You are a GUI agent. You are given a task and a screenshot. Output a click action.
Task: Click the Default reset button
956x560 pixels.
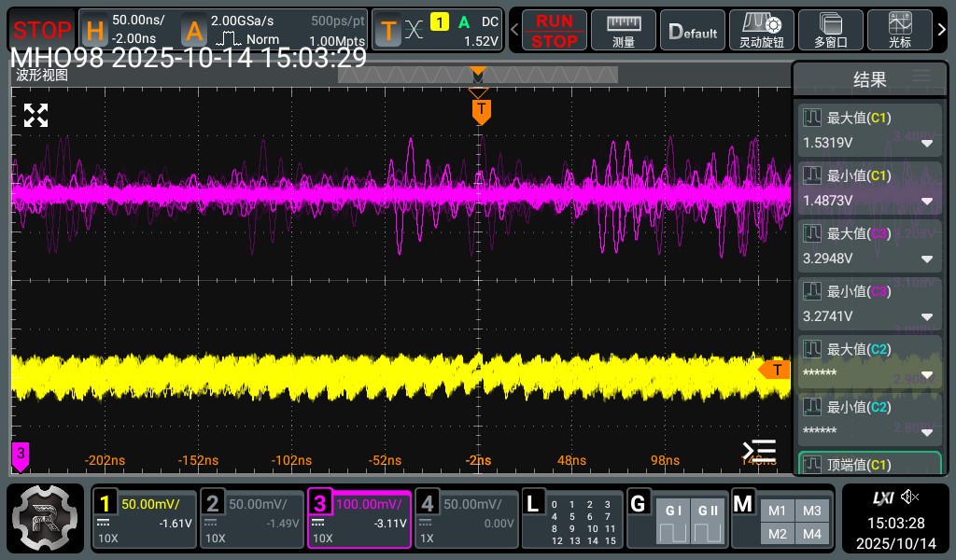pos(693,30)
